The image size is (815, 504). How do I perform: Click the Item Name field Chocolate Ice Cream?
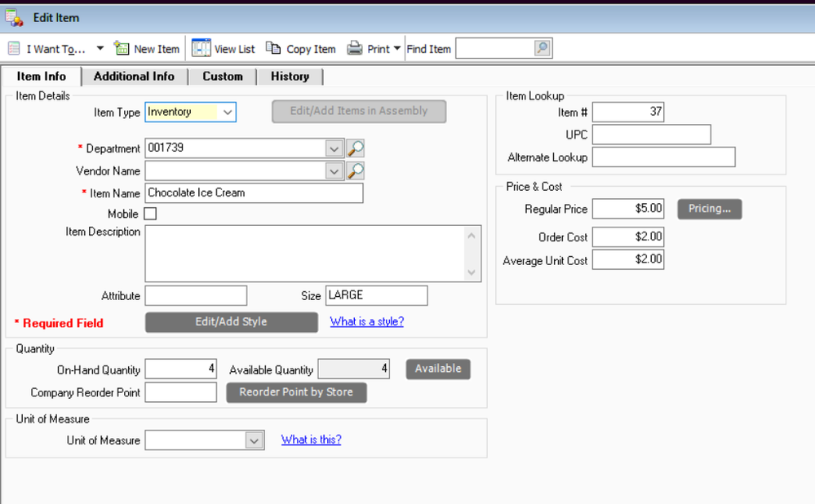(254, 192)
